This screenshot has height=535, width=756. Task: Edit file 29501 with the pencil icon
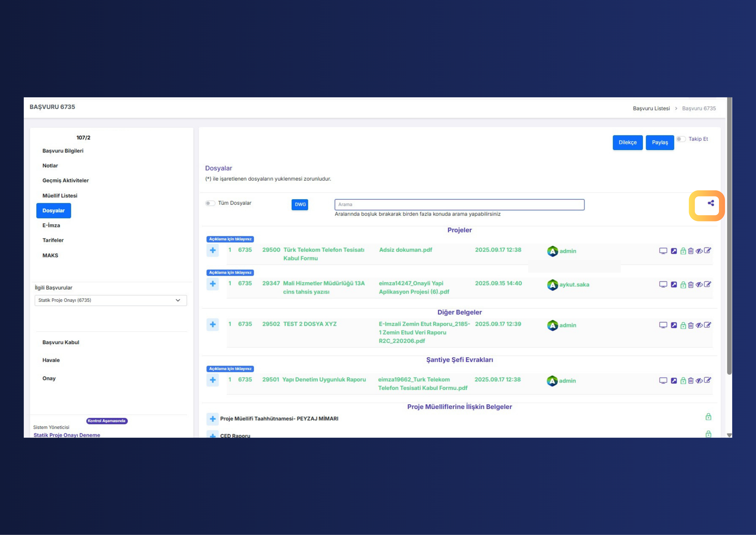click(708, 380)
